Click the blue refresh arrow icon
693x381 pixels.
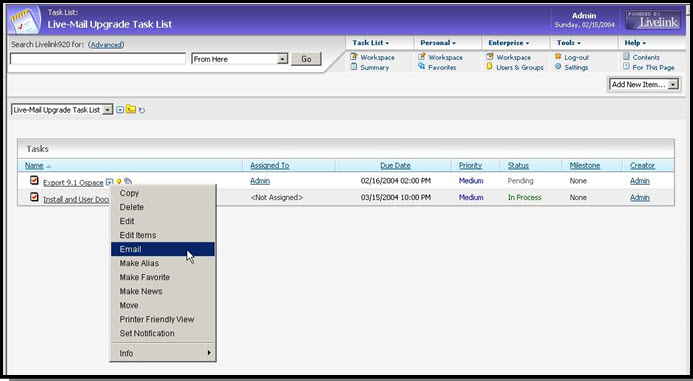coord(141,110)
